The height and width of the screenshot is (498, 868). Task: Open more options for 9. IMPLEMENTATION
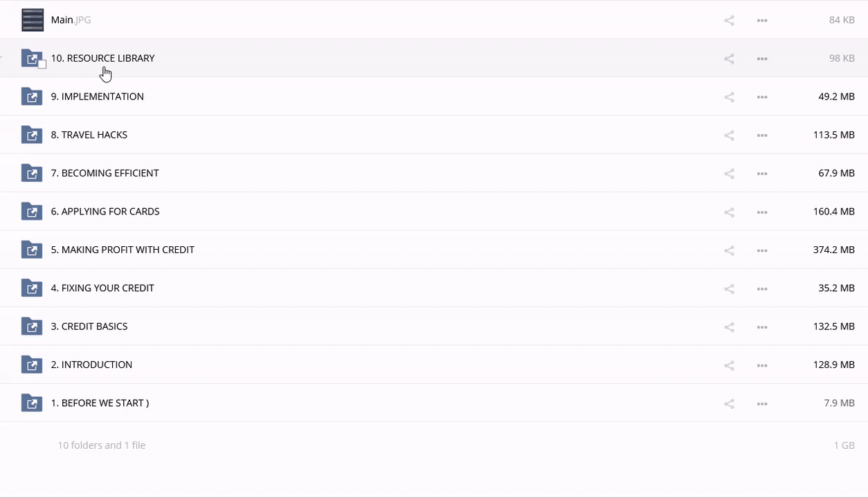point(762,97)
